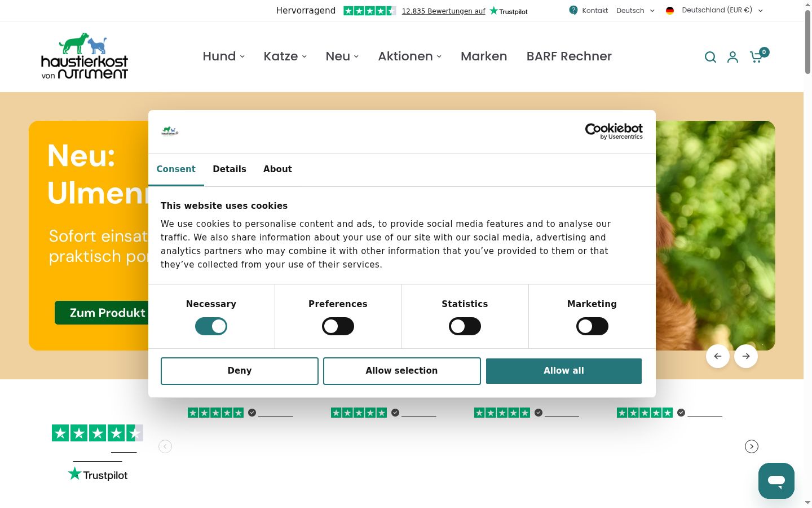Go to previous hero slide arrow

(718, 356)
